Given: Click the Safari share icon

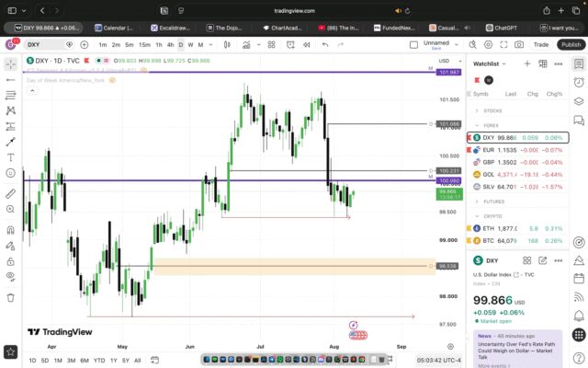Looking at the screenshot, I should pyautogui.click(x=547, y=10).
